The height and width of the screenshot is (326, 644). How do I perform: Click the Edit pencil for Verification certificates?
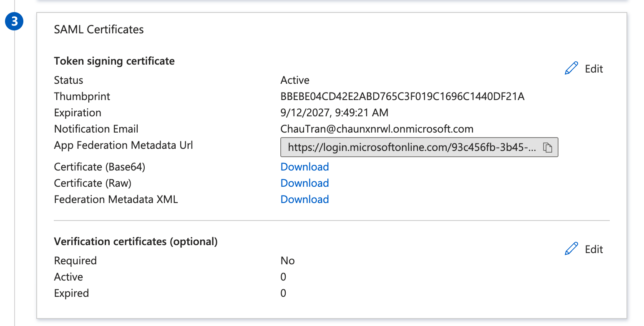click(x=571, y=248)
